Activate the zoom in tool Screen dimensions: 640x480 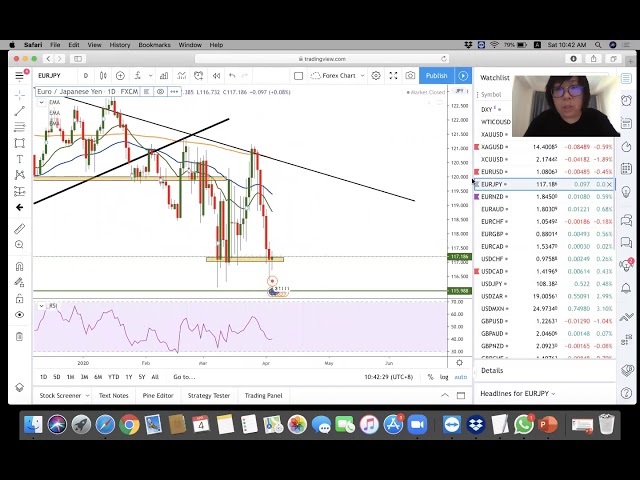[19, 245]
